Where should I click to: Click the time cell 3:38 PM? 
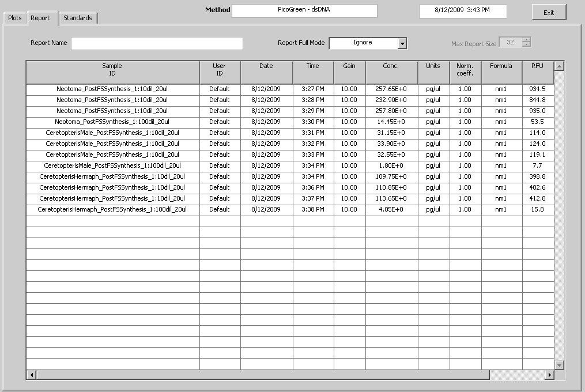point(313,210)
